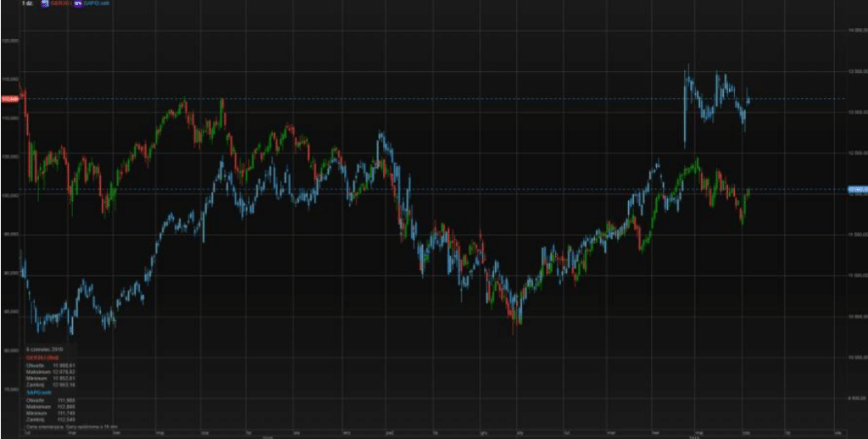Click the delayed-prices notice 'Ceny opóźnione o 15 min'

(x=92, y=427)
